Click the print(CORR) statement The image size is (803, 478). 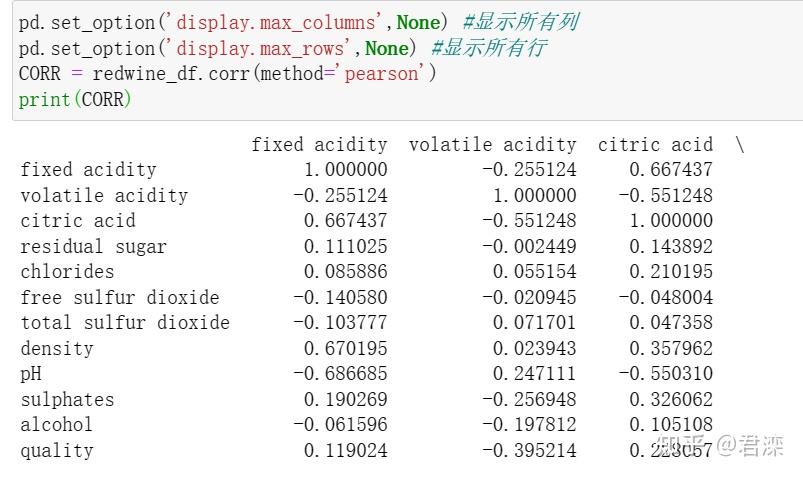pyautogui.click(x=75, y=99)
